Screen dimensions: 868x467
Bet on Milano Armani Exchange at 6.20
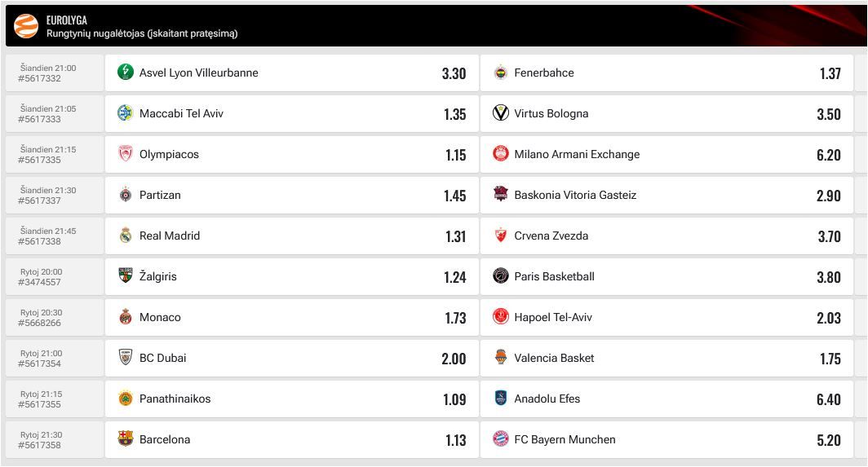pyautogui.click(x=828, y=155)
